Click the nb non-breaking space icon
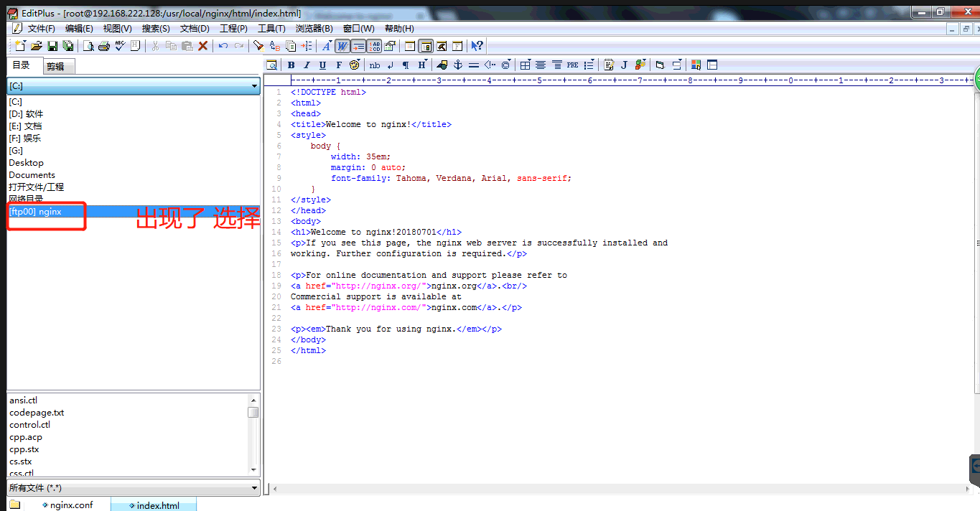Image resolution: width=980 pixels, height=511 pixels. [374, 65]
